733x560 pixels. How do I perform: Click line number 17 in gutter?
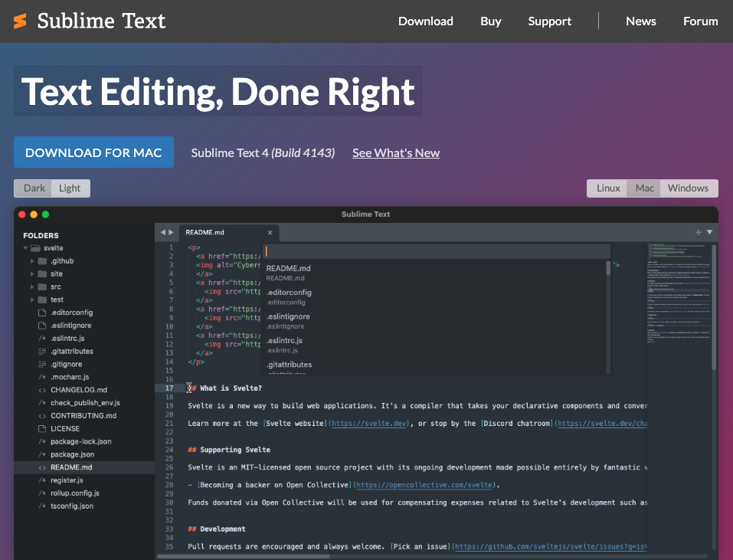[x=169, y=388]
